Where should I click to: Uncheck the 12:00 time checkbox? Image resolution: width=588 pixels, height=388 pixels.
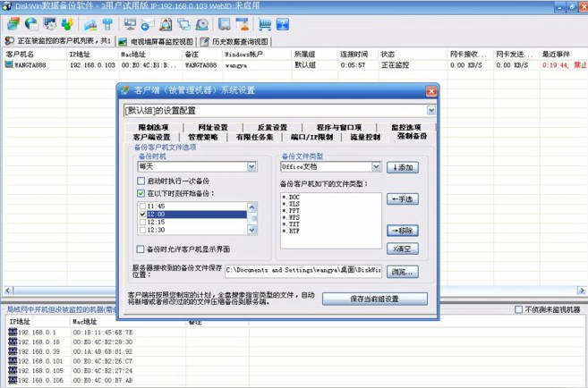(142, 215)
